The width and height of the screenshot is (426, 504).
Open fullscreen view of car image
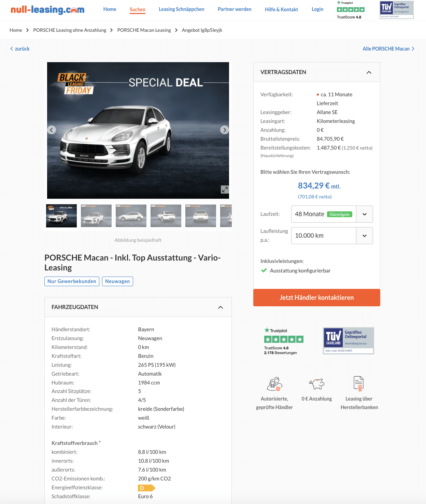(x=225, y=189)
